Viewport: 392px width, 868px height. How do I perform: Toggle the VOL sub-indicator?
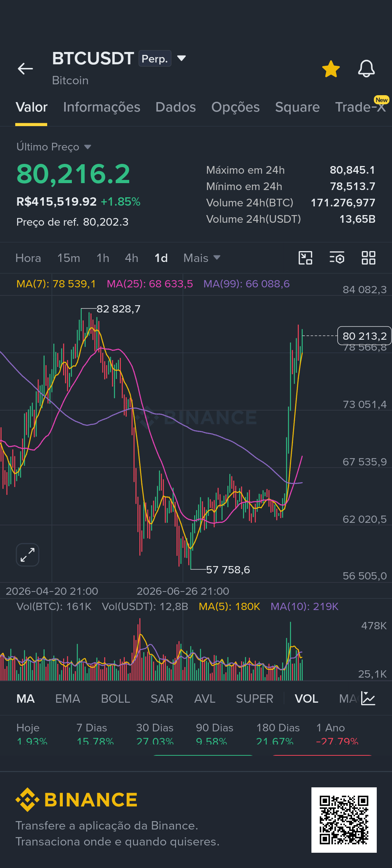click(306, 699)
